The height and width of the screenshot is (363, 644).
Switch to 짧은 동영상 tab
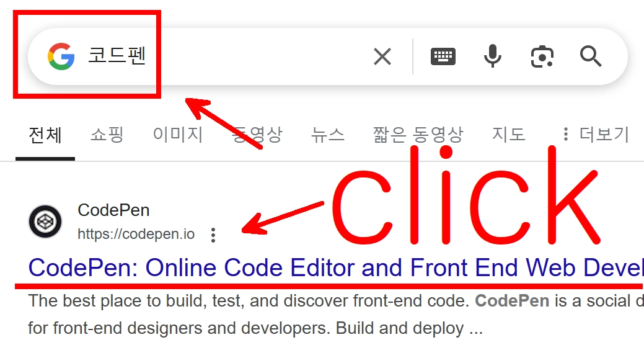pyautogui.click(x=418, y=135)
